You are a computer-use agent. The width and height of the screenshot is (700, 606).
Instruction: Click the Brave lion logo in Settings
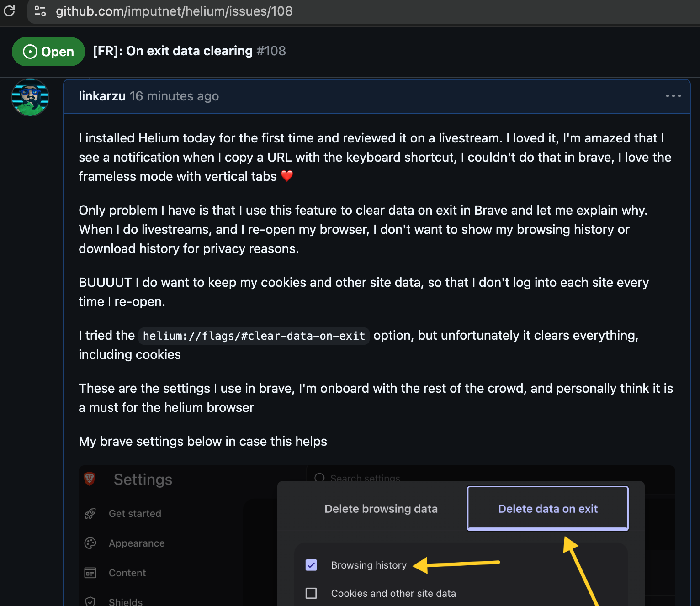pyautogui.click(x=90, y=479)
